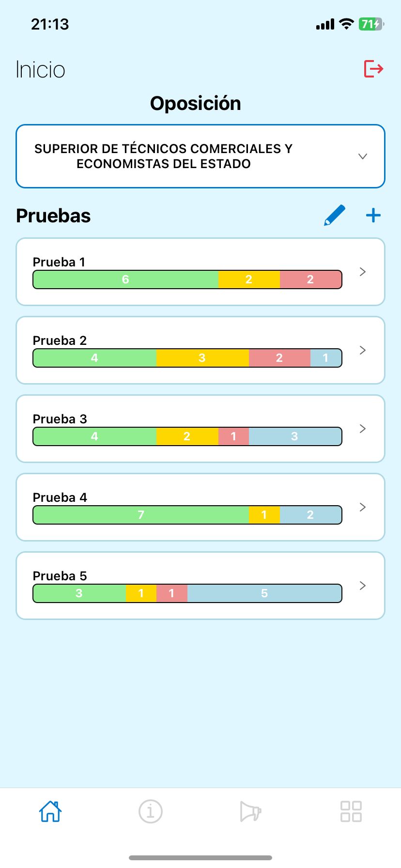Expand Prueba 1 using its chevron
This screenshot has width=401, height=868.
(362, 272)
